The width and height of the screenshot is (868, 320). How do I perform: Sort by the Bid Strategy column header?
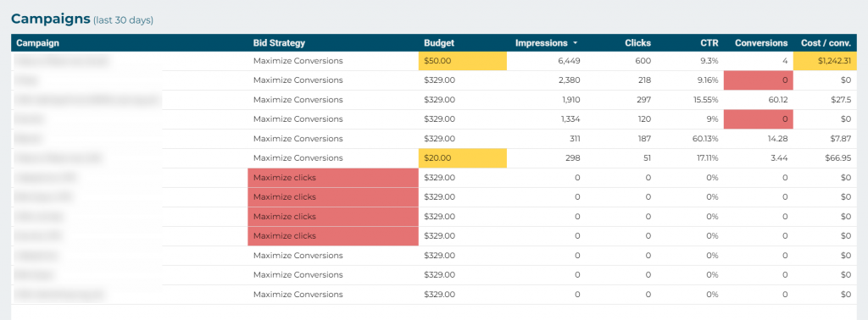(279, 42)
